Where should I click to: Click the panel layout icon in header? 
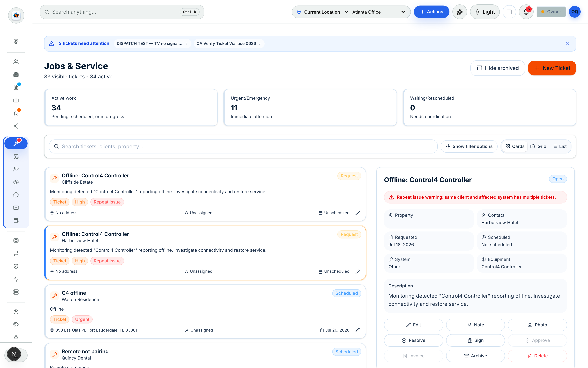point(509,12)
